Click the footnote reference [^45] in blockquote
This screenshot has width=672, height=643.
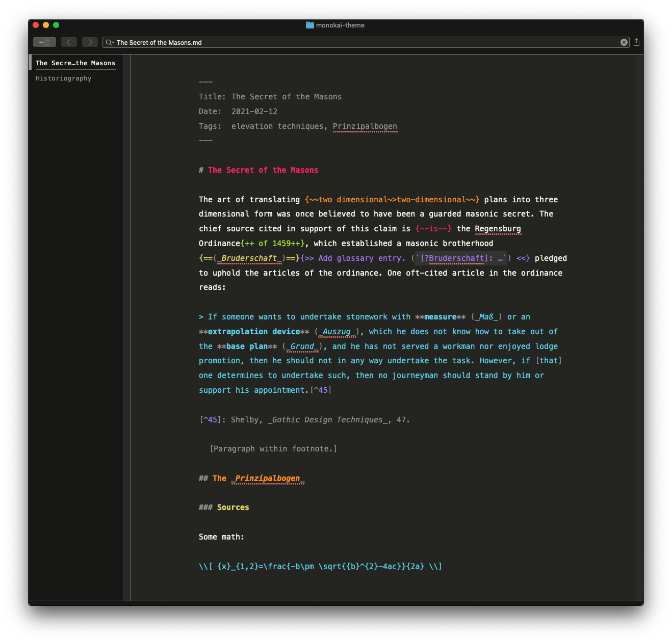point(321,390)
